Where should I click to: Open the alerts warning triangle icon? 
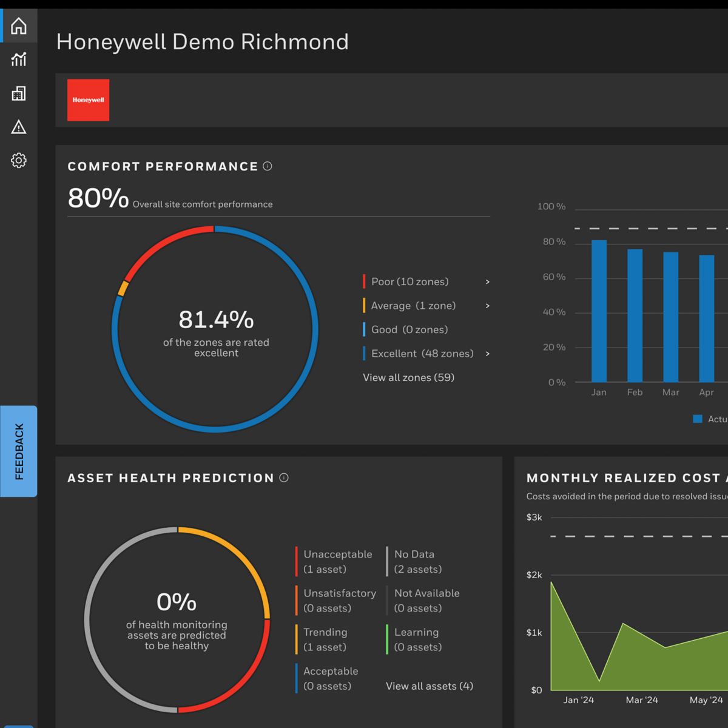[x=19, y=127]
